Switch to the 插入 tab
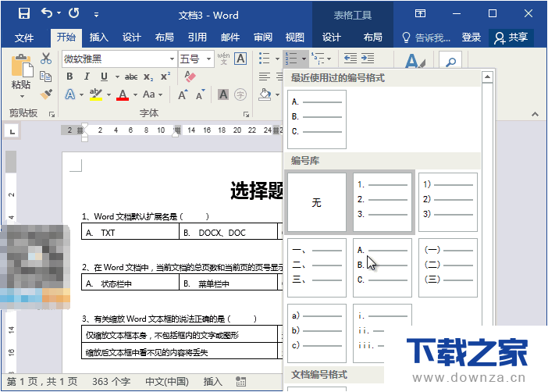The image size is (548, 392). tap(99, 37)
